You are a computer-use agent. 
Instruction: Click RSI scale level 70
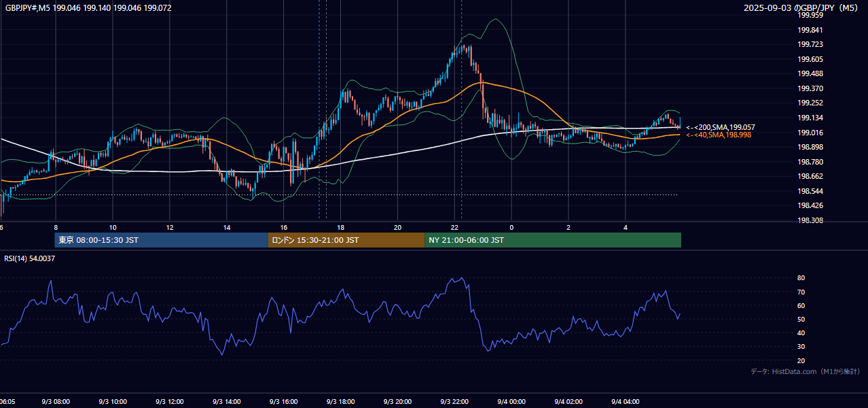[x=801, y=292]
